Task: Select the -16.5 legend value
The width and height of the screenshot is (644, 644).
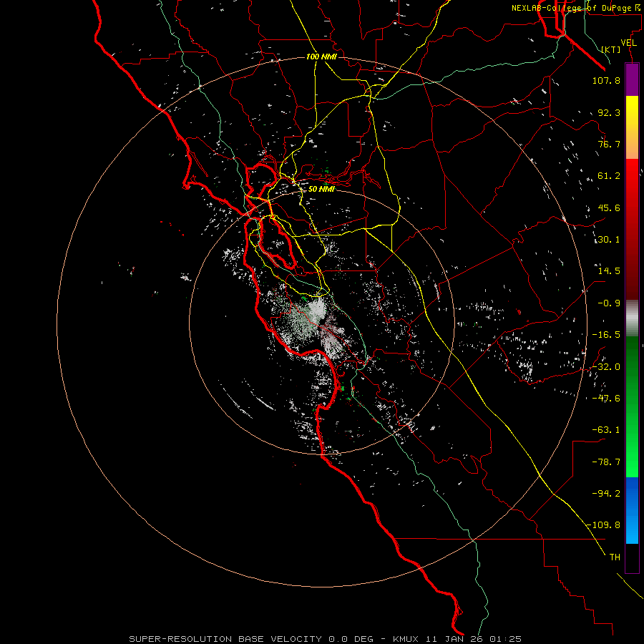Action: 606,335
